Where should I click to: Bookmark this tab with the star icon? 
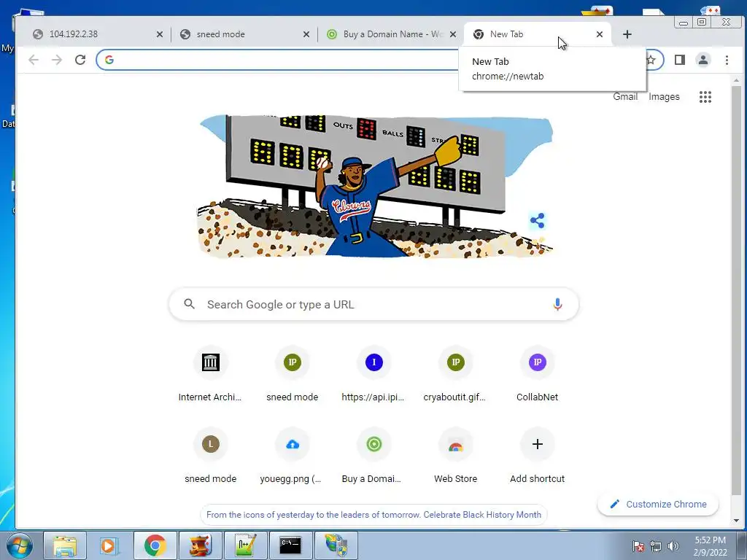click(651, 60)
